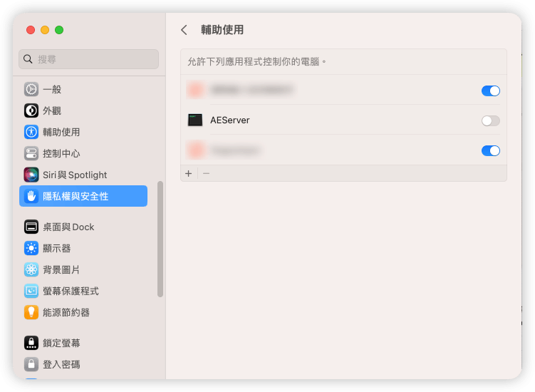Image resolution: width=535 pixels, height=392 pixels.
Task: Click the 桌面與Dock icon
Action: [x=31, y=227]
